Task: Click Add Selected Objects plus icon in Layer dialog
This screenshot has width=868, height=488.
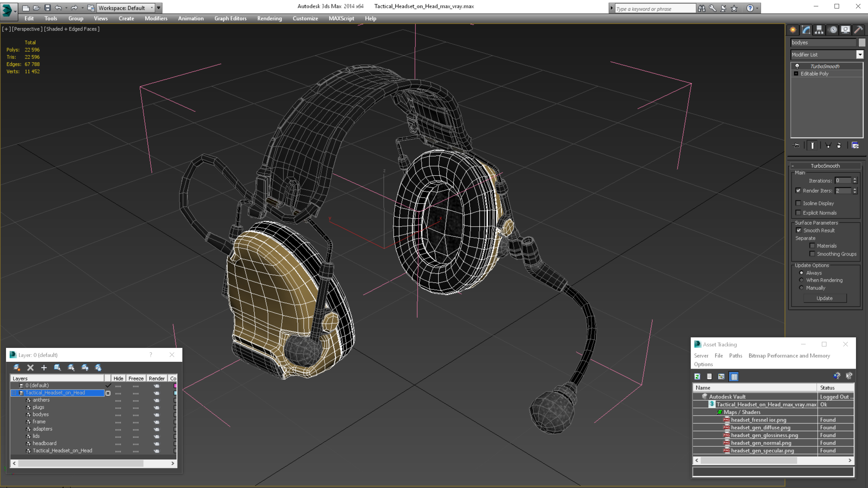Action: click(44, 368)
